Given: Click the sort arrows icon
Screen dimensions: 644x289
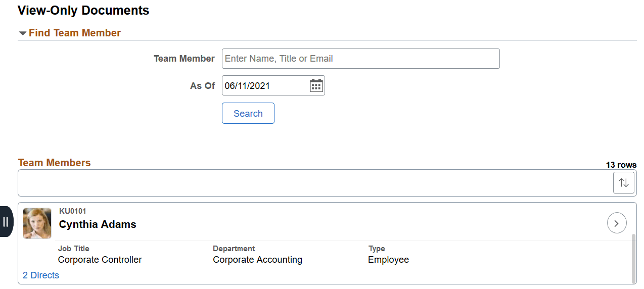Looking at the screenshot, I should click(x=623, y=183).
